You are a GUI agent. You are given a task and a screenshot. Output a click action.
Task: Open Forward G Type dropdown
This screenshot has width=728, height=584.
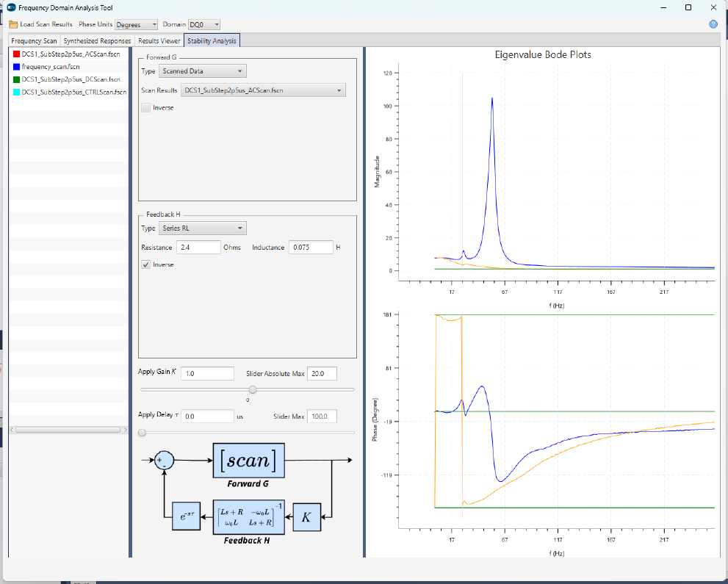(x=203, y=71)
